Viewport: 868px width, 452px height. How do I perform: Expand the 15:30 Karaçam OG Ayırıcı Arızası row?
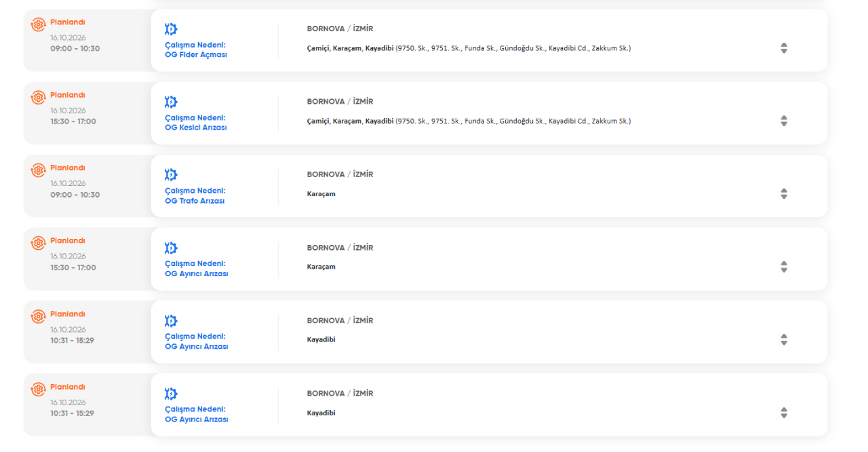[x=784, y=267]
